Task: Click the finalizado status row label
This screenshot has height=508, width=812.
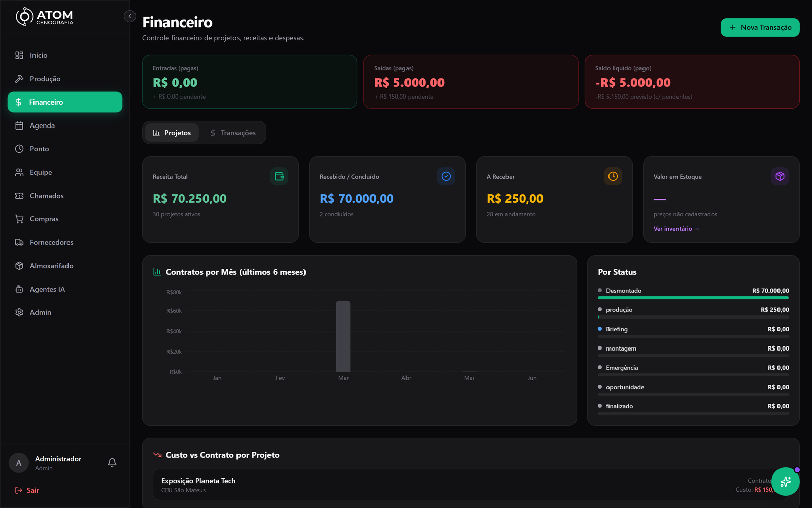Action: click(x=620, y=406)
